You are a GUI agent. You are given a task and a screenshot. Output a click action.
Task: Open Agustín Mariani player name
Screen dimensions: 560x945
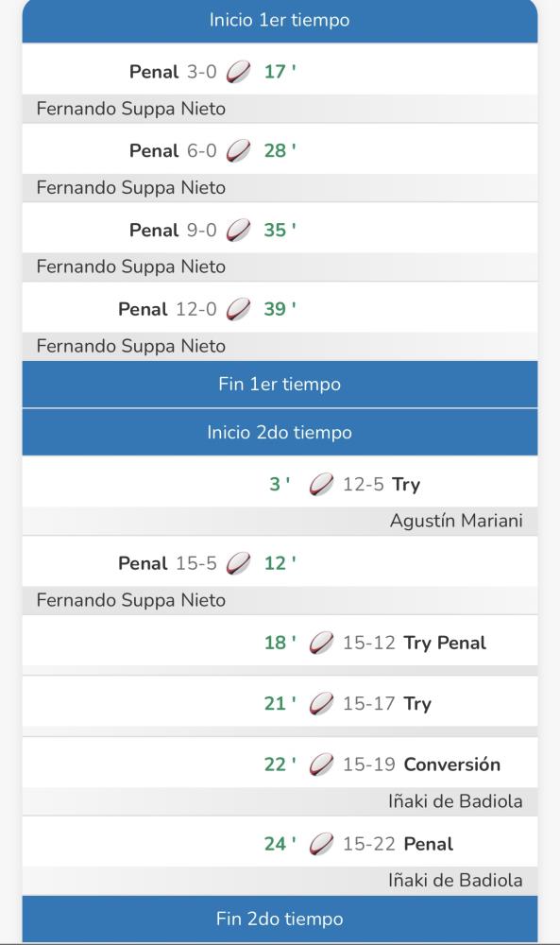coord(456,521)
